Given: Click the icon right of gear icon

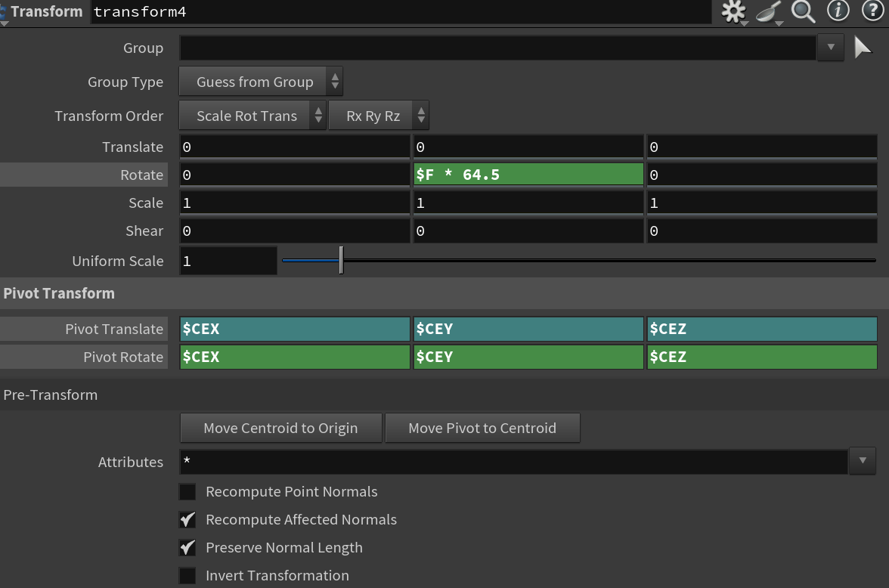Looking at the screenshot, I should pos(769,12).
